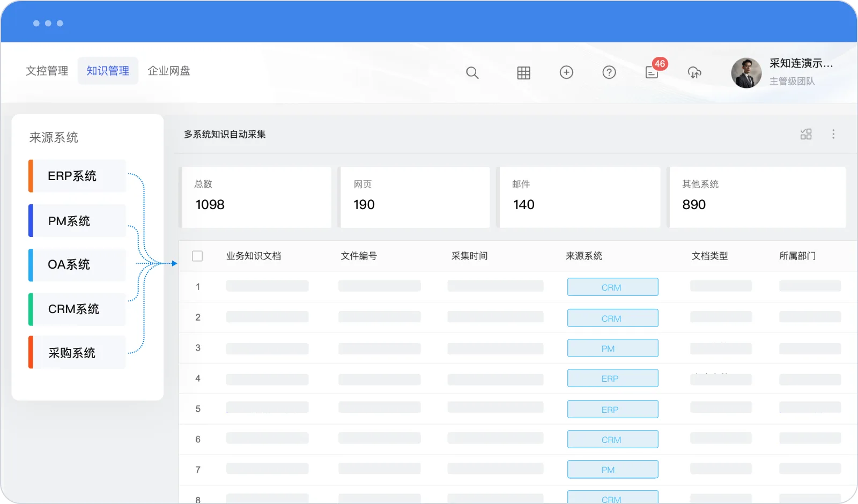Click the 总数 1098 stat card
The height and width of the screenshot is (504, 858).
click(255, 197)
